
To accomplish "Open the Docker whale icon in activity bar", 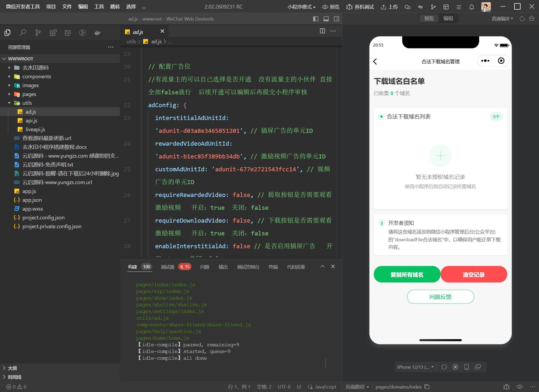I will (x=97, y=33).
